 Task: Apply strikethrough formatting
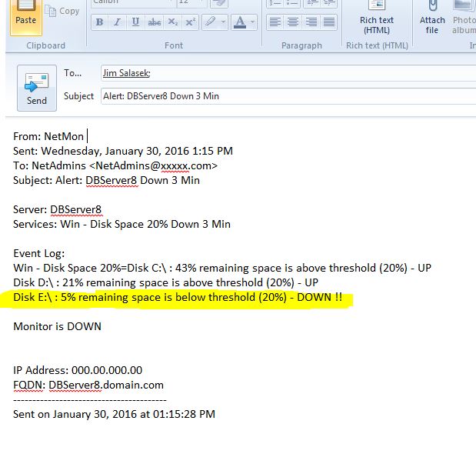pos(154,22)
